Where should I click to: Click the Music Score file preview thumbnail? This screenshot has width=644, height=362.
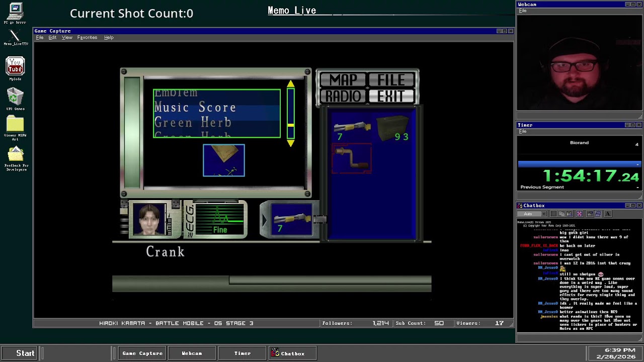point(224,160)
